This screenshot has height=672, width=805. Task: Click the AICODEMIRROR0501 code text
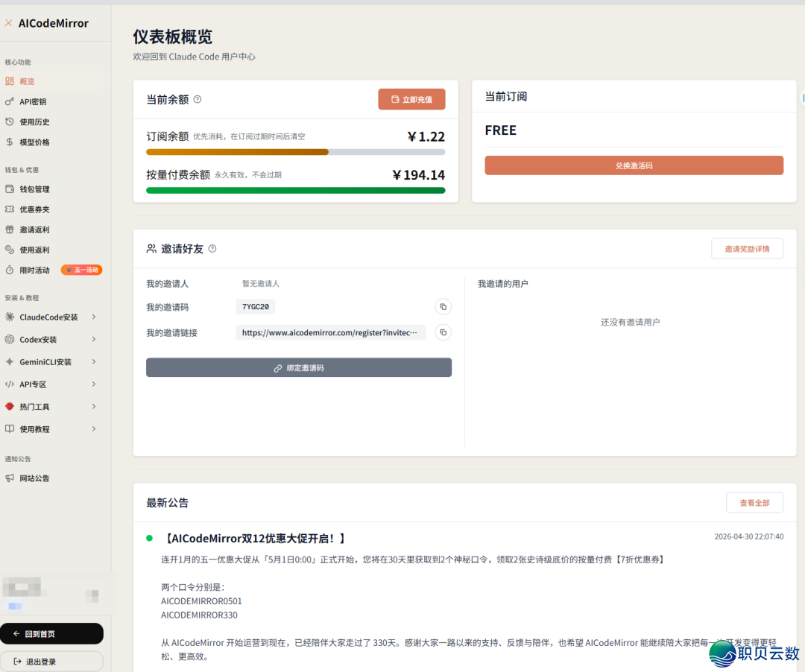tap(201, 600)
